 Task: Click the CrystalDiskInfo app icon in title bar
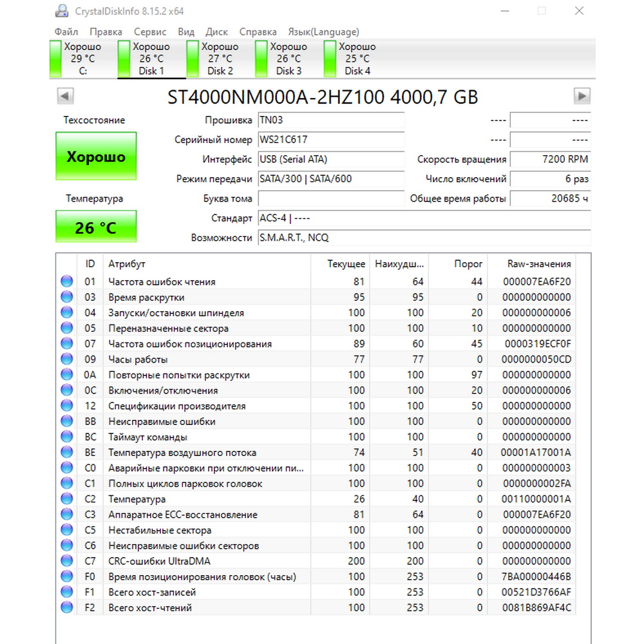click(x=62, y=11)
